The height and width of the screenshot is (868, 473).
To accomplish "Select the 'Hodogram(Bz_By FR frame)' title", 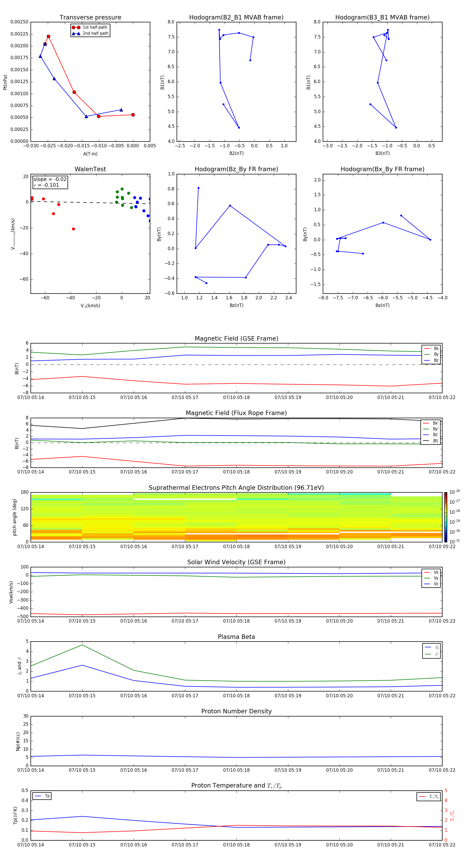I will 236,169.
